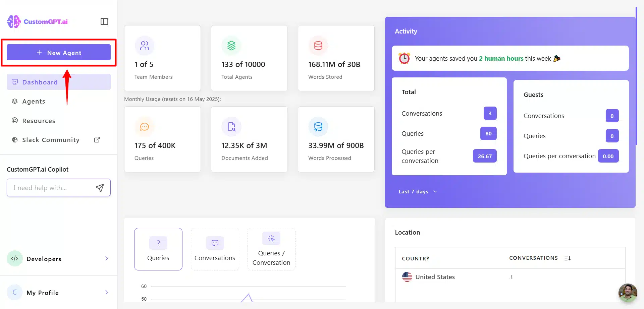
Task: Click the Documents Added file search icon
Action: tap(231, 127)
